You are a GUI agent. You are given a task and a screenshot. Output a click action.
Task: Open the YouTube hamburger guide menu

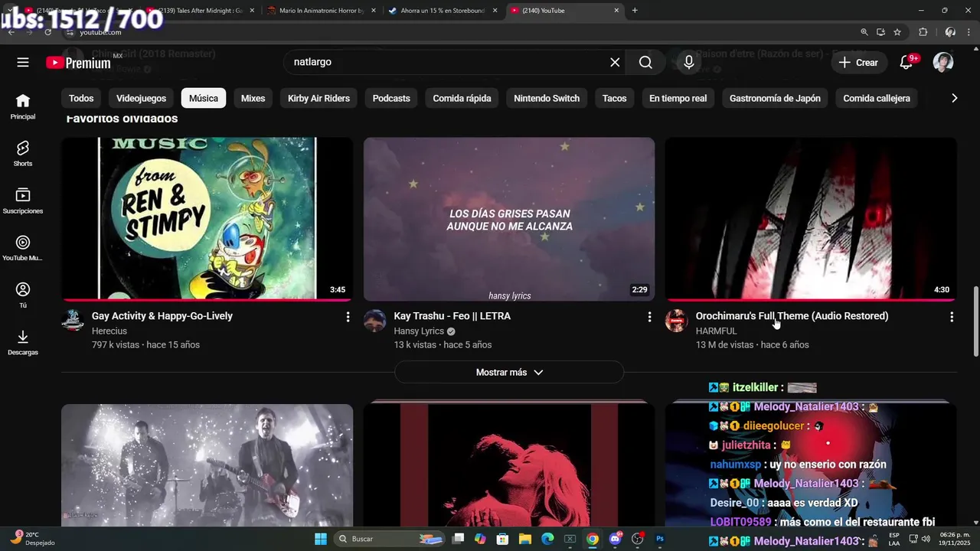pyautogui.click(x=23, y=63)
